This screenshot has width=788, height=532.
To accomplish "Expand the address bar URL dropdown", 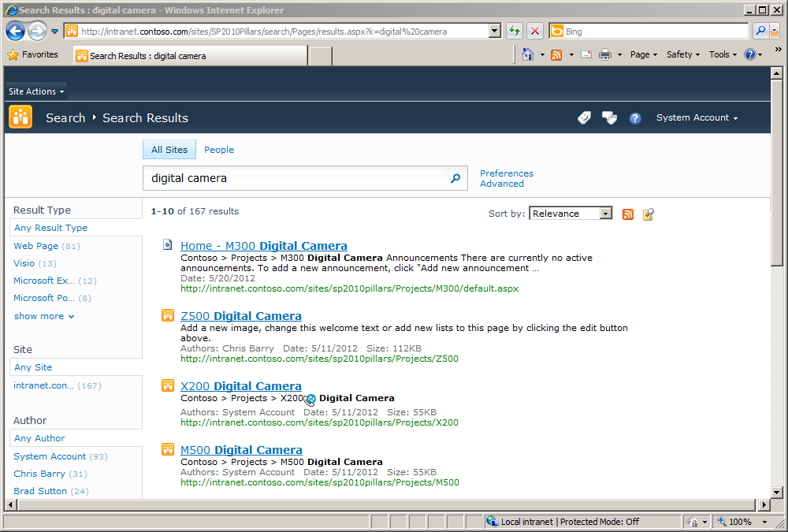I will [x=495, y=32].
